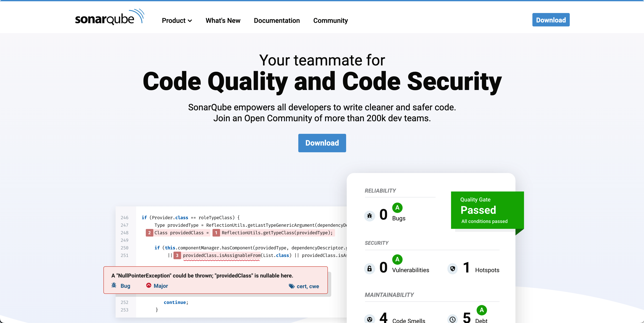Click the bug icon beside Bugs count
The width and height of the screenshot is (644, 323).
(369, 215)
